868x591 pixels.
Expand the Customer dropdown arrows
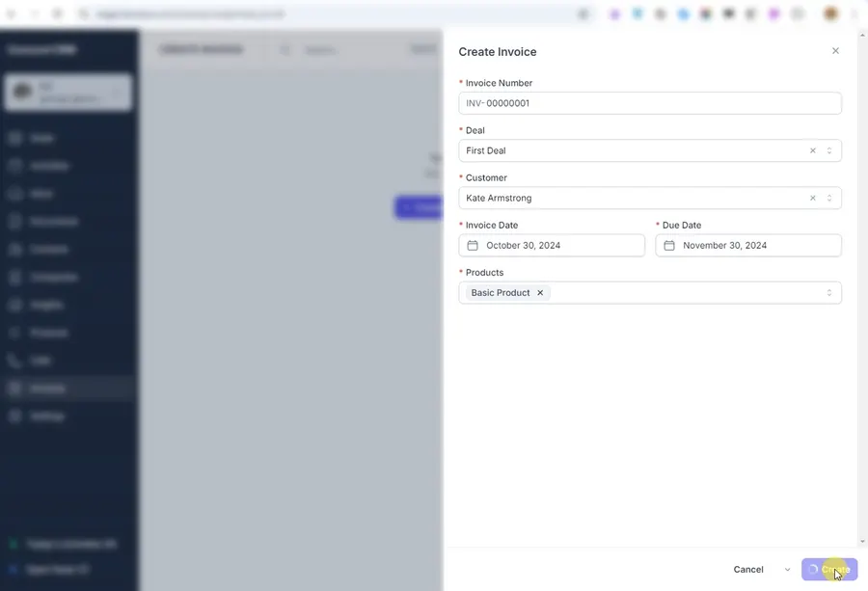click(829, 198)
